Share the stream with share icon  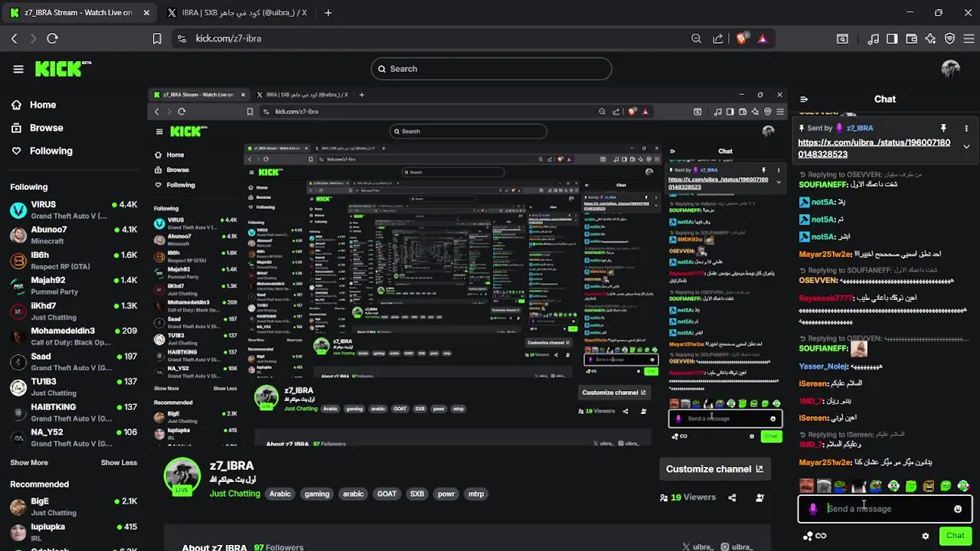[x=732, y=497]
